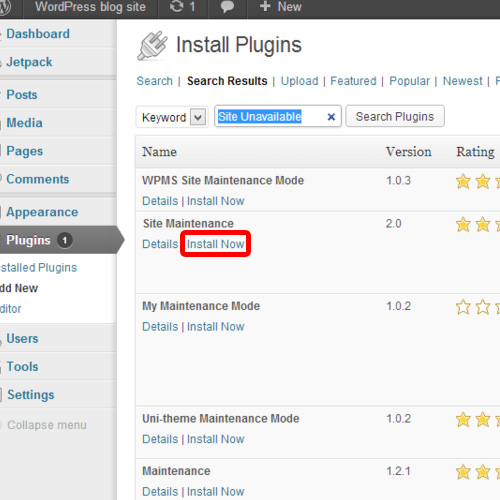
Task: Click the Version column header
Action: coord(409,152)
